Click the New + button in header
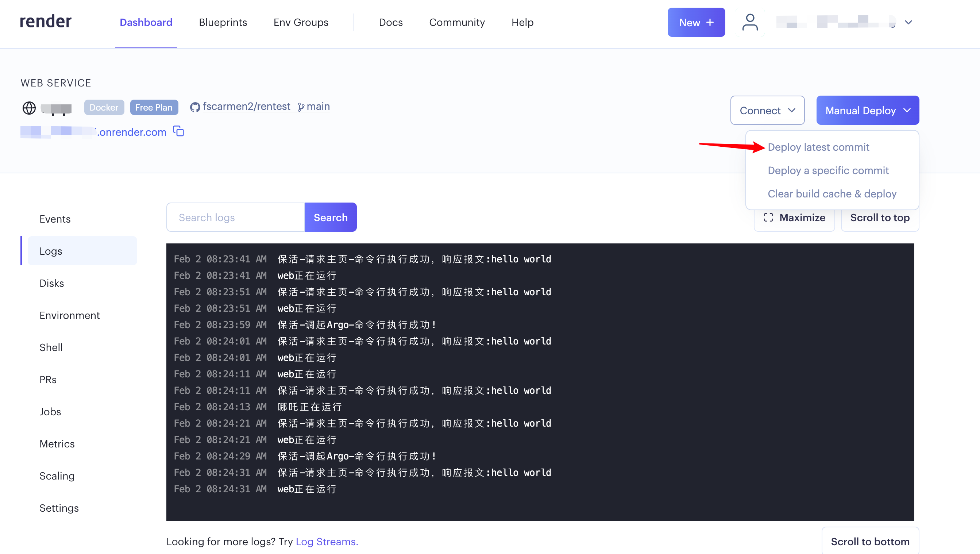The height and width of the screenshot is (554, 980). pos(696,22)
